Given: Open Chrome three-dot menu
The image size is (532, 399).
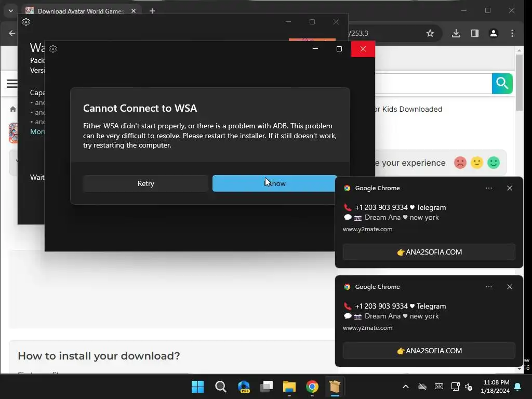Looking at the screenshot, I should coord(512,33).
